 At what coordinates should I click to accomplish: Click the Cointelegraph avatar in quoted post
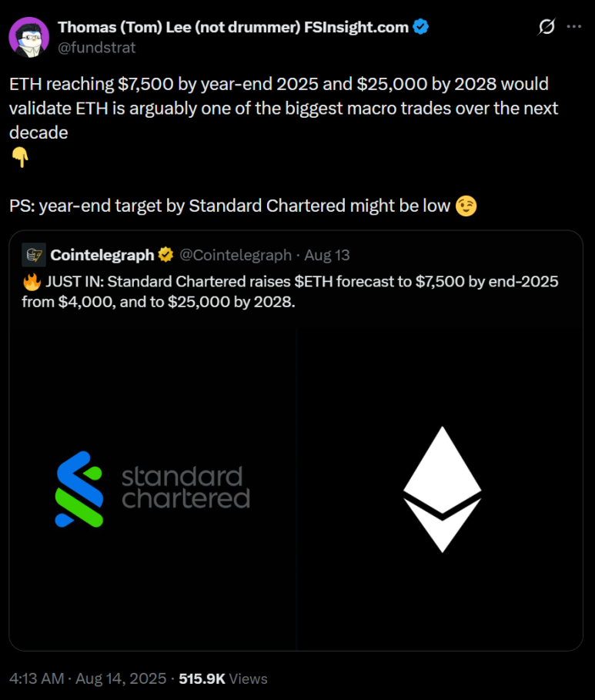click(x=34, y=254)
